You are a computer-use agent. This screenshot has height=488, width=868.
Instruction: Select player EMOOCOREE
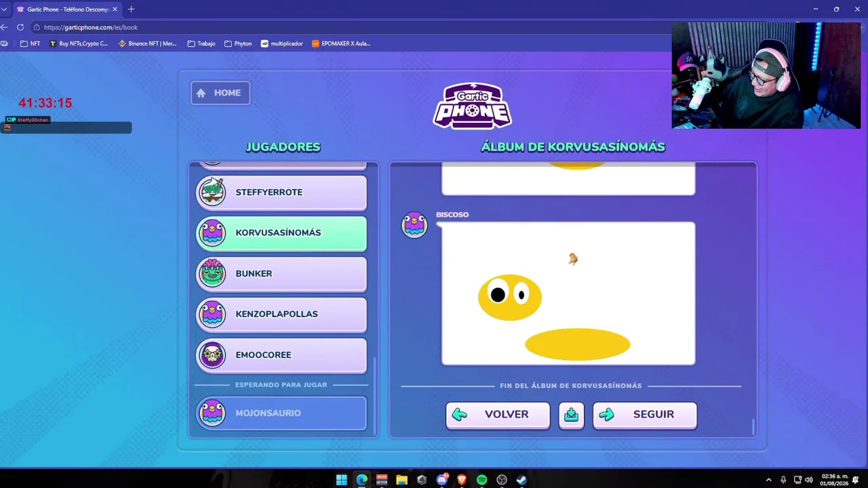click(x=281, y=355)
